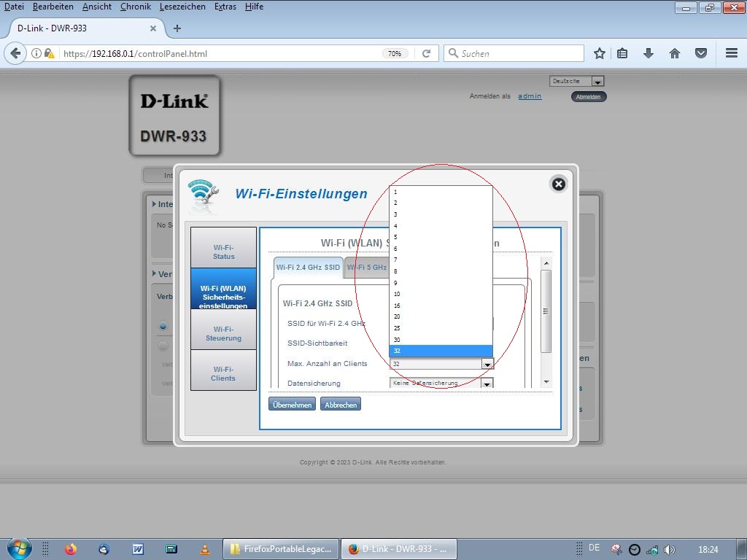Click the Abmelden logout button
The image size is (747, 560).
pyautogui.click(x=589, y=97)
